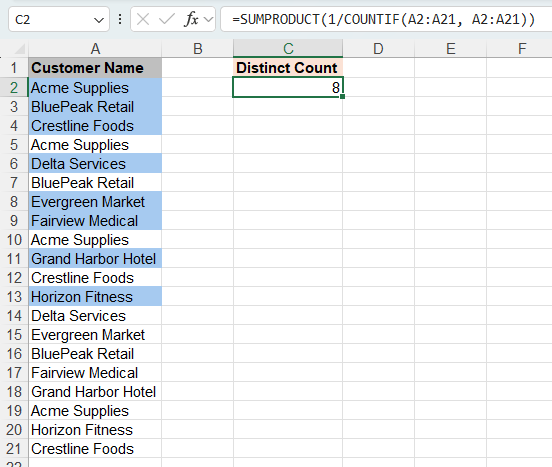Select Acme Supplies in row 19
This screenshot has width=552, height=467.
tap(95, 411)
